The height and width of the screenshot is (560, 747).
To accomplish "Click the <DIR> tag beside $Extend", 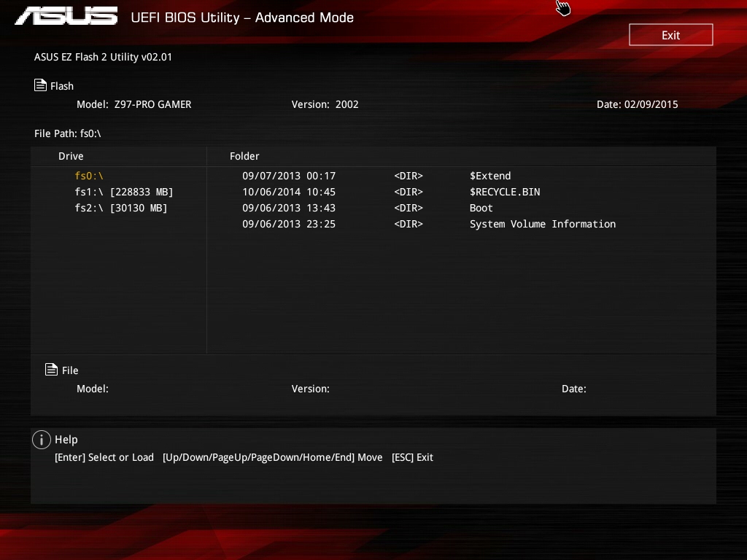I will pos(409,176).
